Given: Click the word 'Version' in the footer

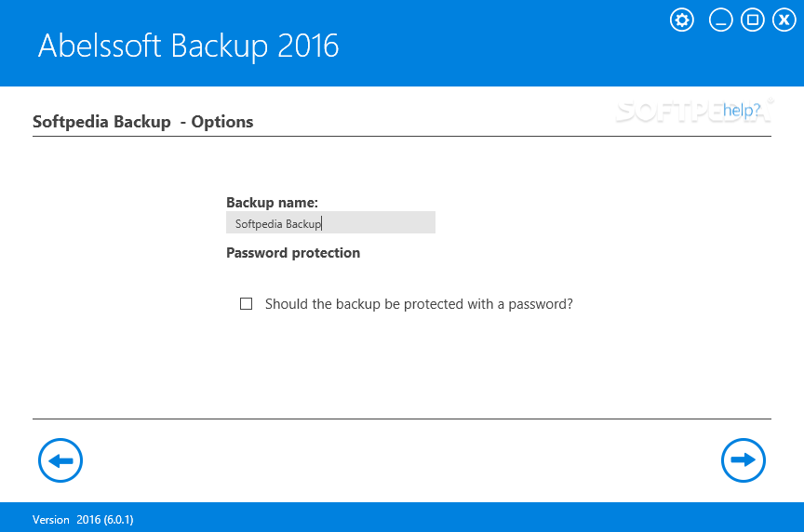Looking at the screenshot, I should click(x=51, y=520).
